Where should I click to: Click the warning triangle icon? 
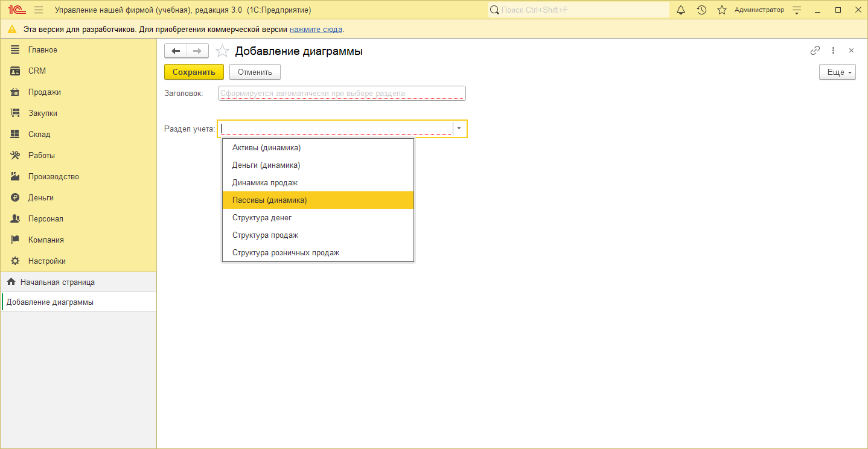[x=12, y=29]
